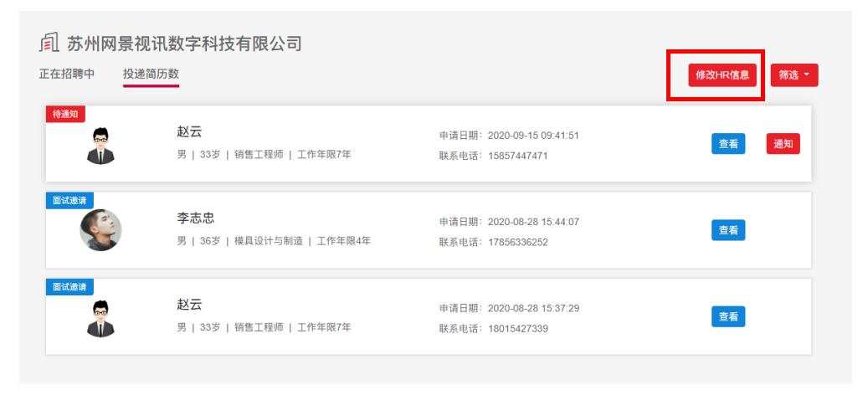Screen dimensions: 868x395
Task: Click phone number 17856336252
Action: [x=517, y=242]
